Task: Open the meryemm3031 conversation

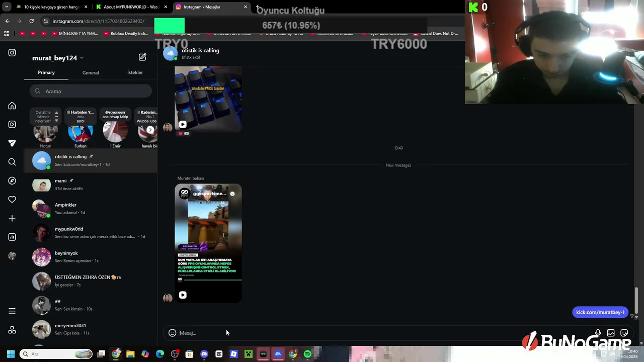Action: pos(91,329)
